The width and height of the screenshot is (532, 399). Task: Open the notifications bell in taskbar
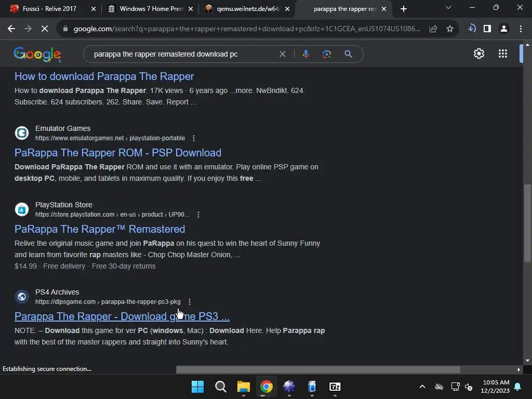[518, 387]
